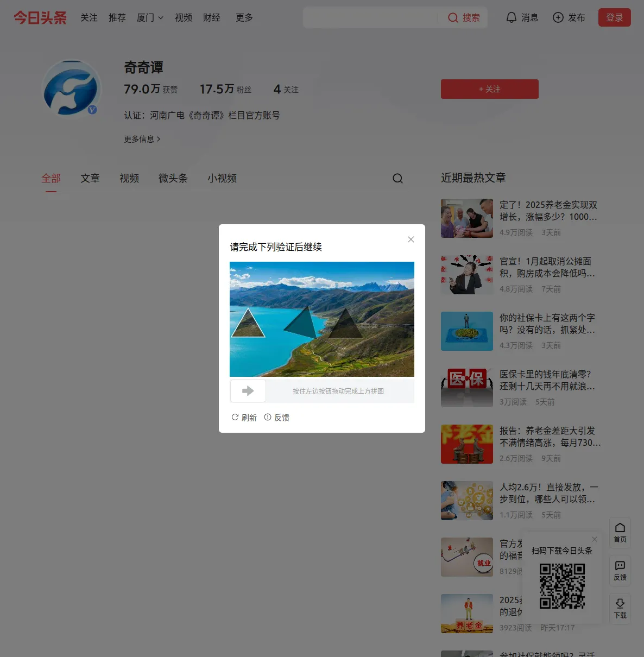This screenshot has height=657, width=644.
Task: Click the 4.9万阅读 read count
Action: pos(516,232)
